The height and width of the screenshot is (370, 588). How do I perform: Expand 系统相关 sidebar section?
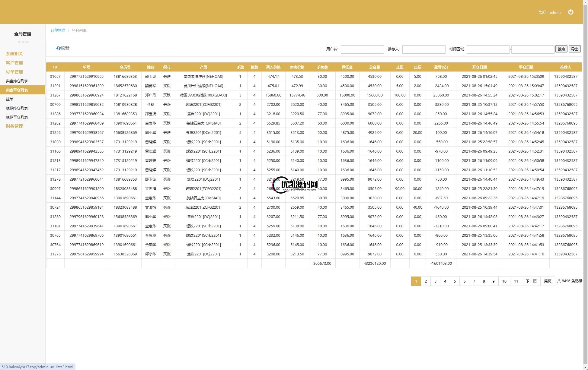coord(14,54)
